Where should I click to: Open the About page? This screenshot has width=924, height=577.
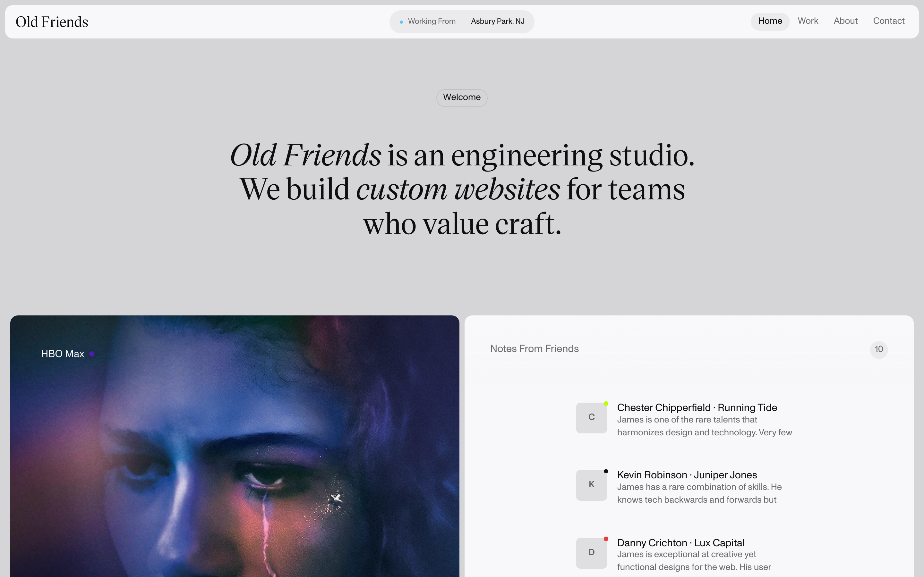click(x=845, y=21)
